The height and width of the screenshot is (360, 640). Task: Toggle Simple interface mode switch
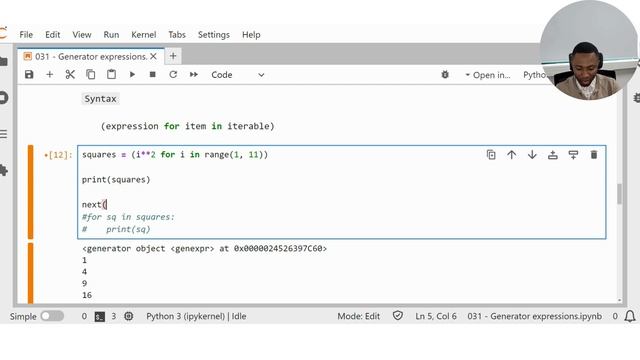pos(52,316)
